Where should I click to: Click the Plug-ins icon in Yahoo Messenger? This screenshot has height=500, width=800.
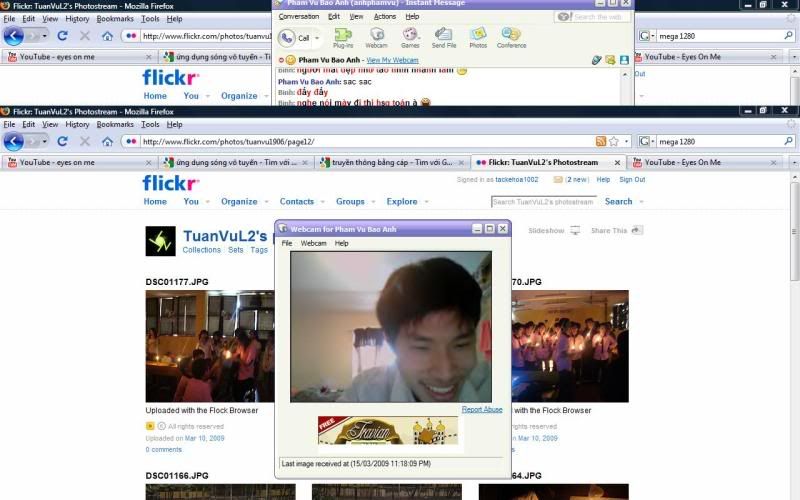[343, 37]
